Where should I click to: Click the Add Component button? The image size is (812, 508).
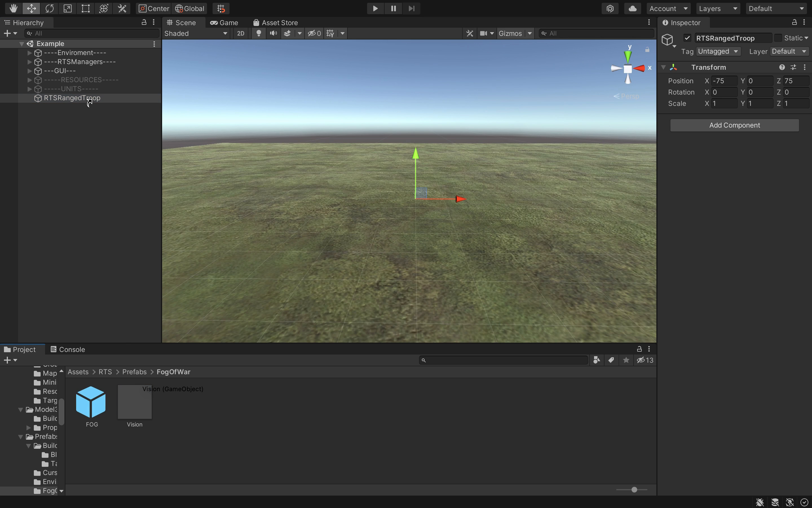point(734,125)
